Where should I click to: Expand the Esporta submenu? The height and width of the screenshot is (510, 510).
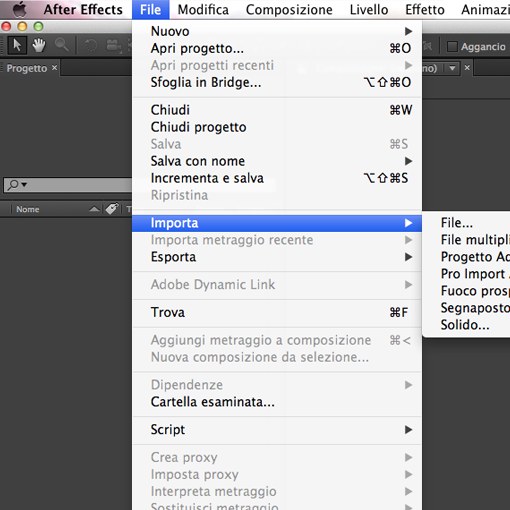click(x=277, y=257)
